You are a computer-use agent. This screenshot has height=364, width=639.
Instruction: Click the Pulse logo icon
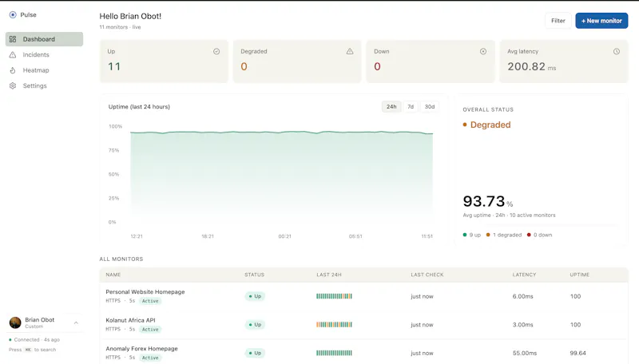13,14
